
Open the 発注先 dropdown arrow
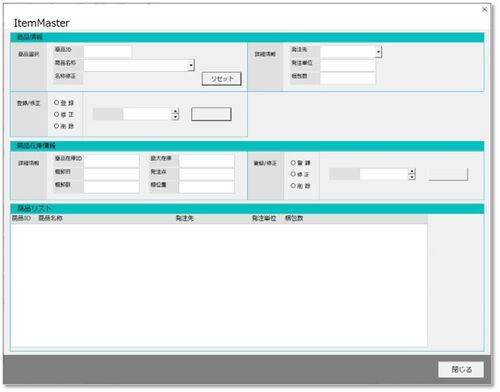click(378, 52)
